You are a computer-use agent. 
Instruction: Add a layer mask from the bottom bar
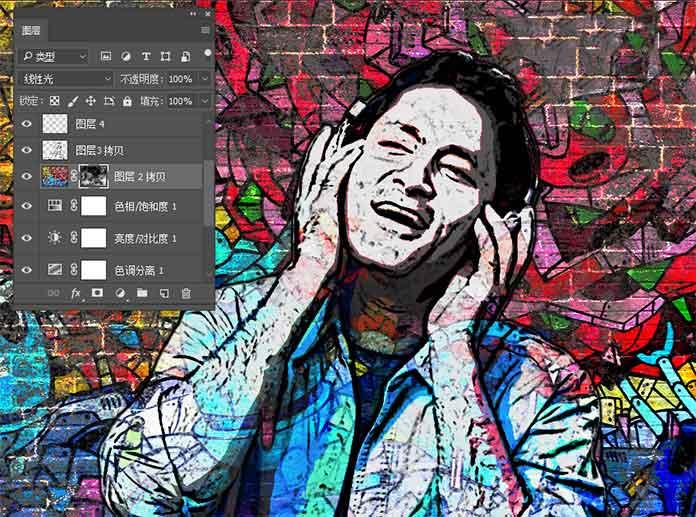(97, 293)
